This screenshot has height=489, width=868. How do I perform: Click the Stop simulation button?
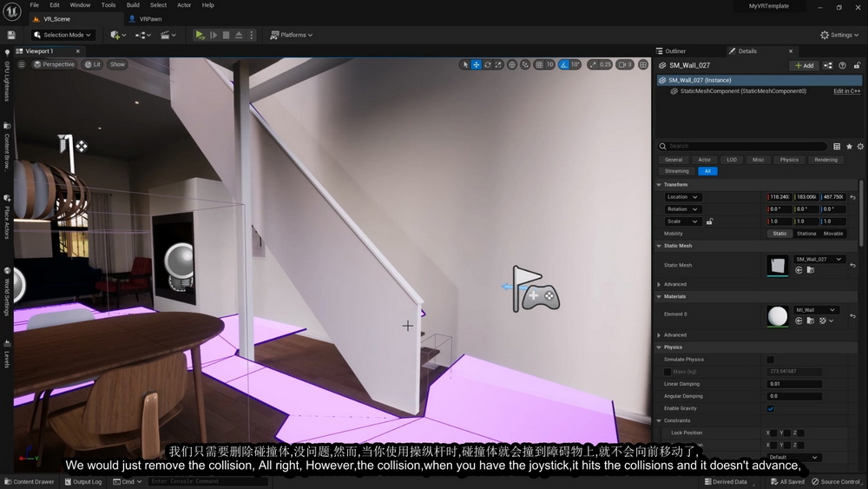226,35
